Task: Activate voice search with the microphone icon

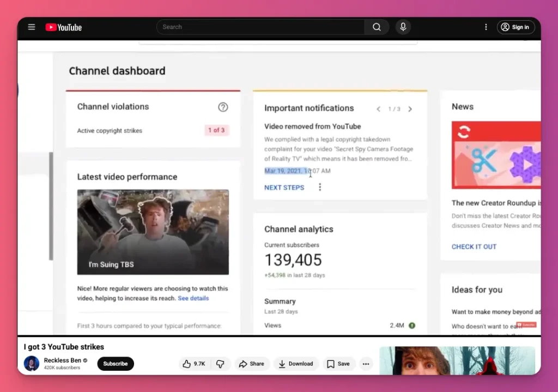Action: click(403, 27)
